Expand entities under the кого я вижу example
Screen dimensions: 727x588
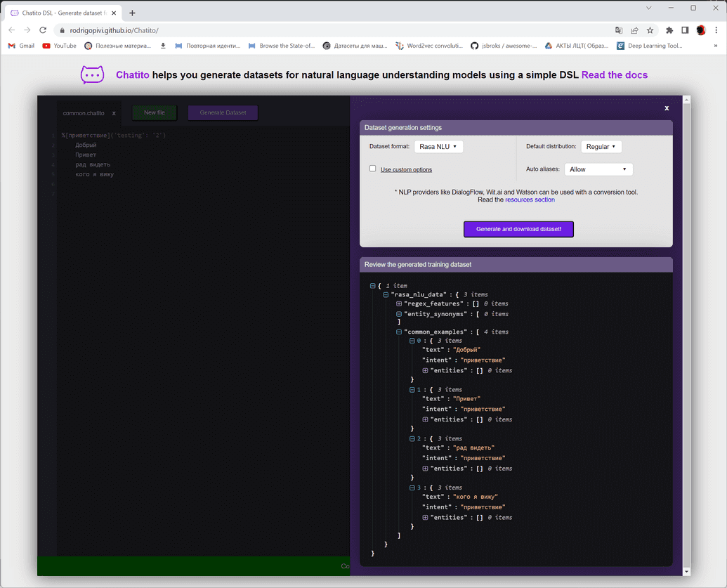click(x=425, y=518)
